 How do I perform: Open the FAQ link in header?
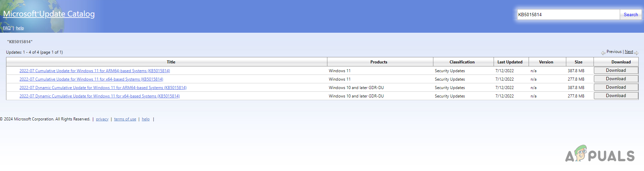[x=7, y=28]
